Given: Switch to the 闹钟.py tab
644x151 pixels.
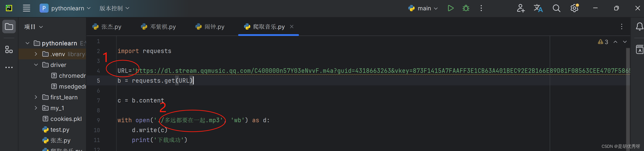Looking at the screenshot, I should (210, 27).
